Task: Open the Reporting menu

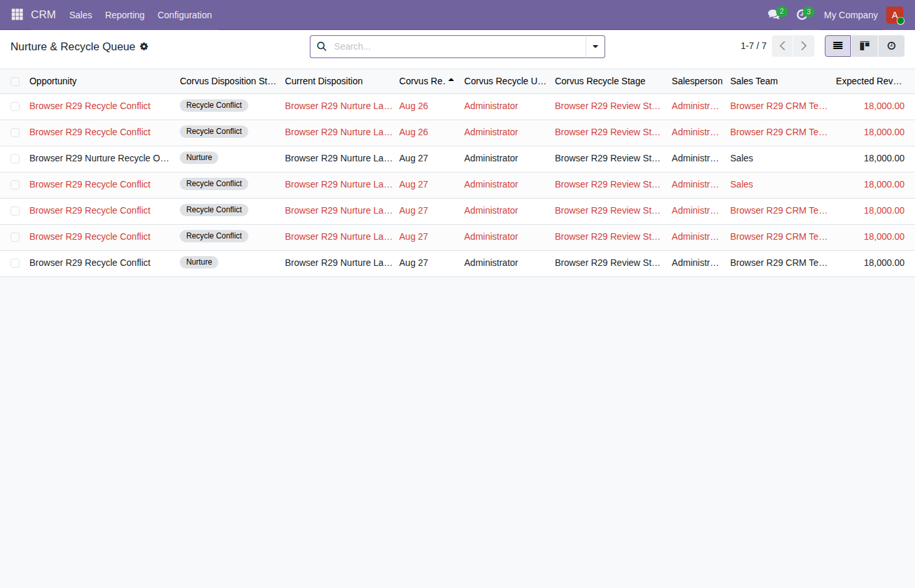Action: pos(125,15)
